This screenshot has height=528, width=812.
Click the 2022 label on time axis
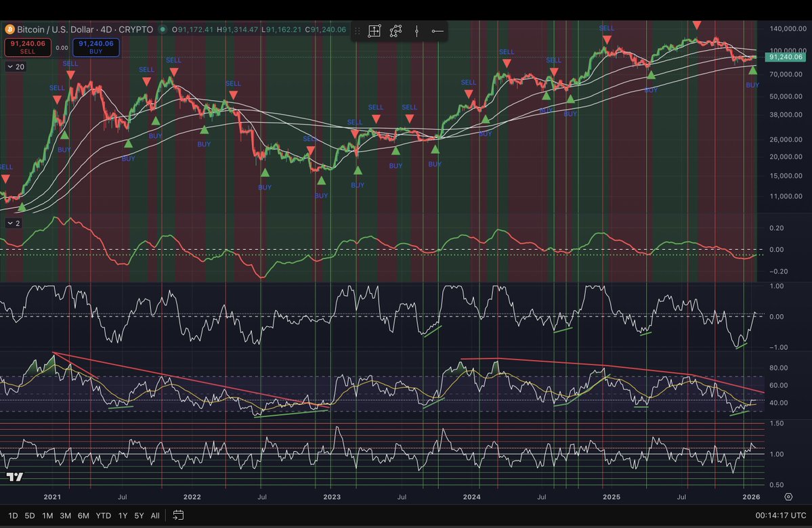192,497
